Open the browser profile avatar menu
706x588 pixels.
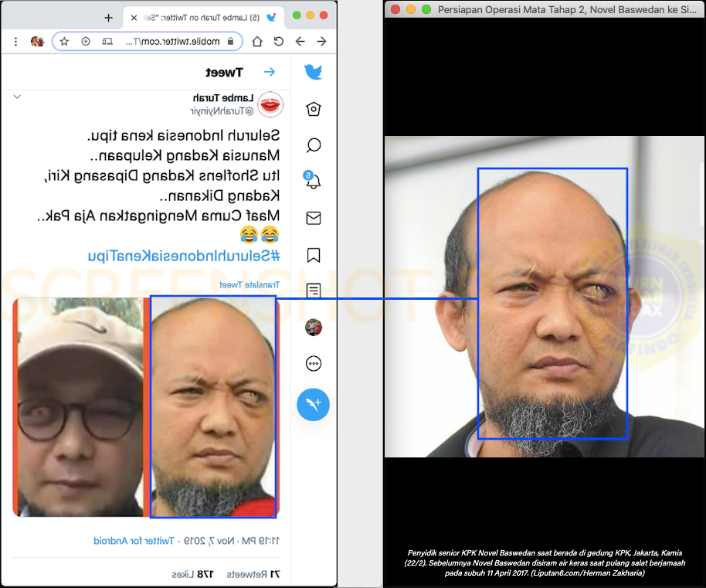coord(37,41)
